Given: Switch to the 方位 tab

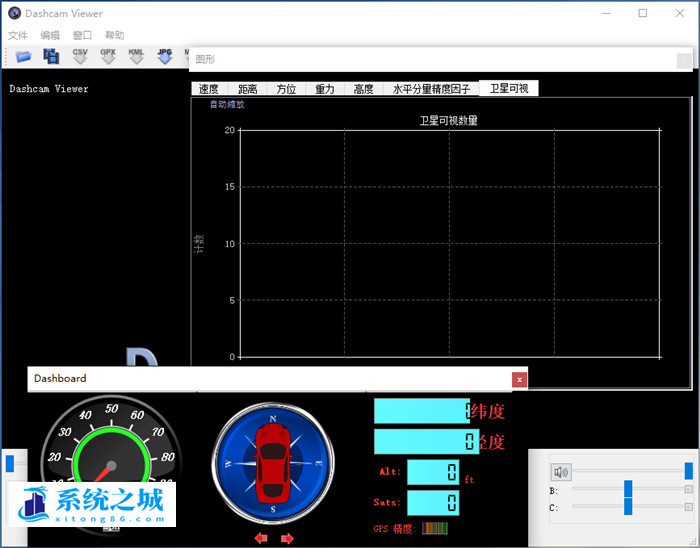Looking at the screenshot, I should click(286, 89).
